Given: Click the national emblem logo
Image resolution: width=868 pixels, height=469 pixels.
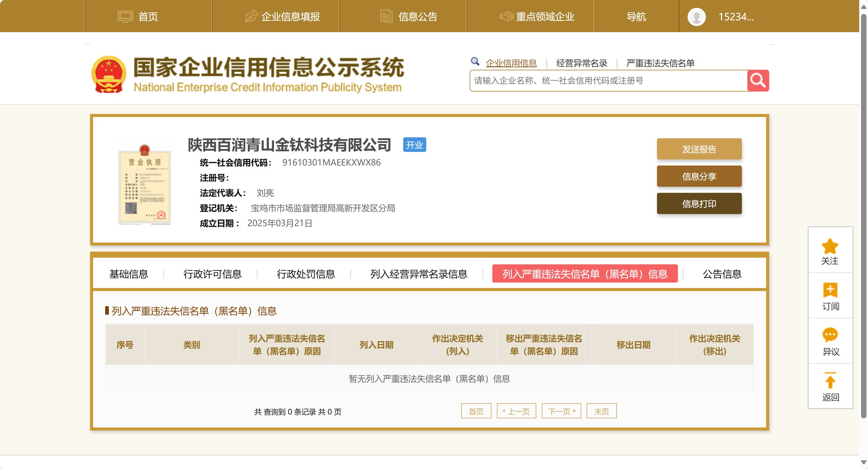Looking at the screenshot, I should [109, 75].
